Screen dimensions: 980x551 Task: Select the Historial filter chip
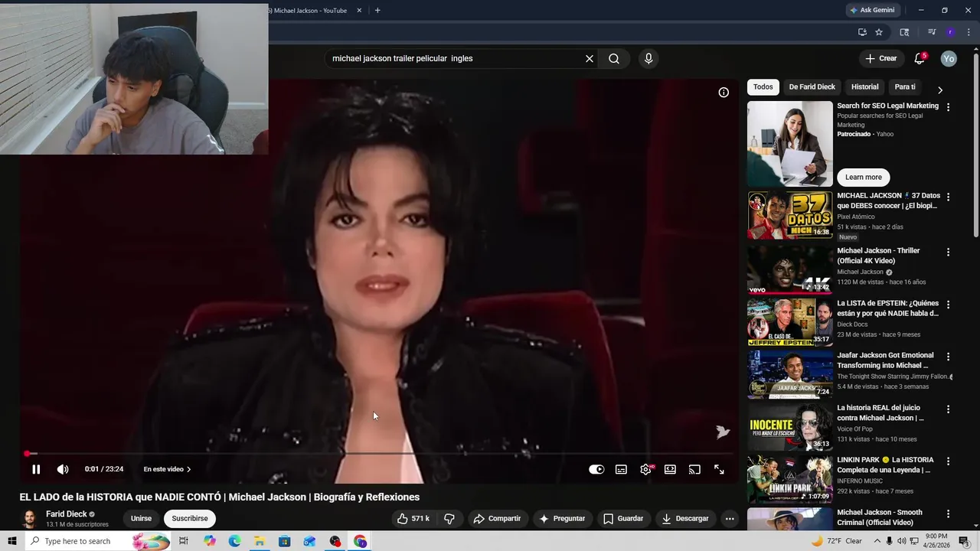(x=865, y=86)
